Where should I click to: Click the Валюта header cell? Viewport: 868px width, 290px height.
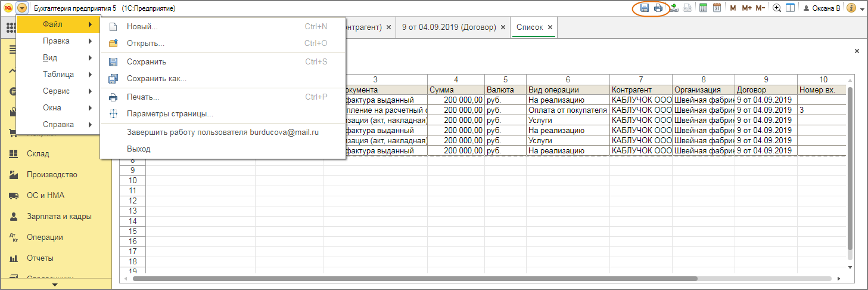pos(505,90)
